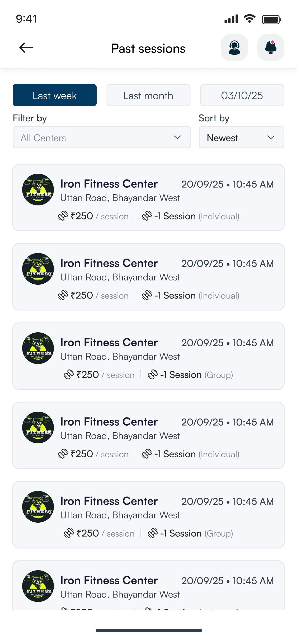Tap first session's Iron Fitness logo
Viewport: 297px width, 644px height.
point(38,190)
